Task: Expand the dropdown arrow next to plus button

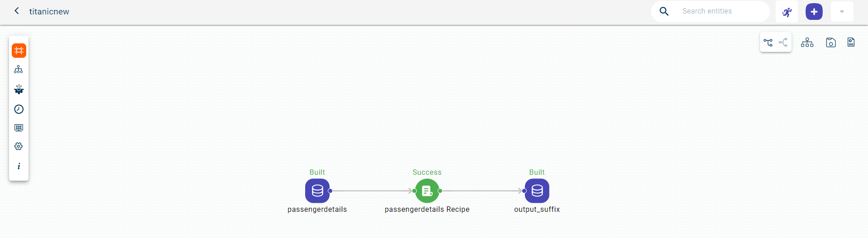Action: (x=842, y=12)
